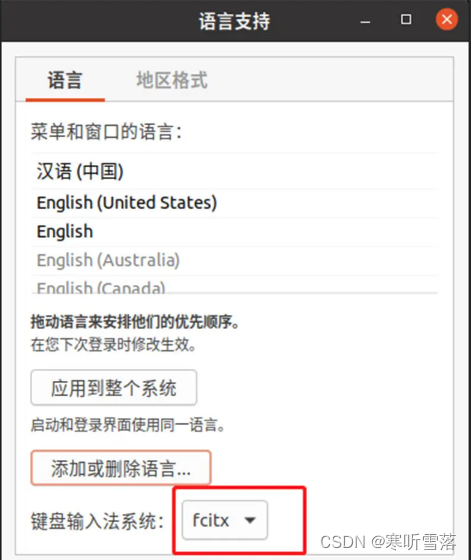Select 汉语 (中国) in language list
The height and width of the screenshot is (560, 472).
(235, 171)
